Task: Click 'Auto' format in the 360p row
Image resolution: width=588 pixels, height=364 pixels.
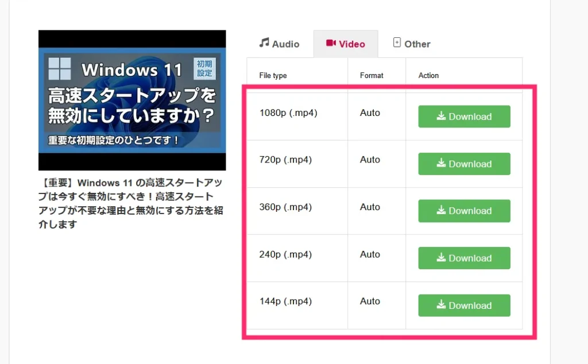Action: 370,207
